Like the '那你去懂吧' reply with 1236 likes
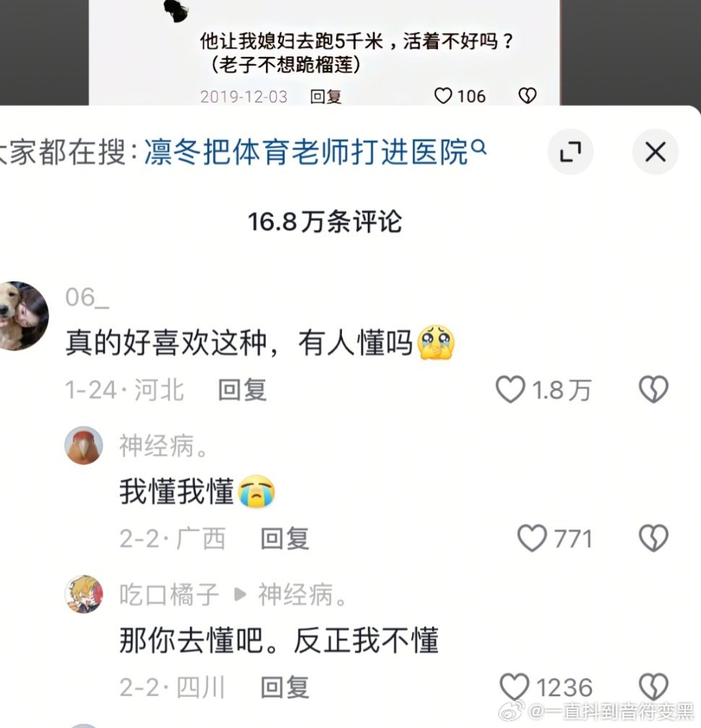 tap(514, 687)
